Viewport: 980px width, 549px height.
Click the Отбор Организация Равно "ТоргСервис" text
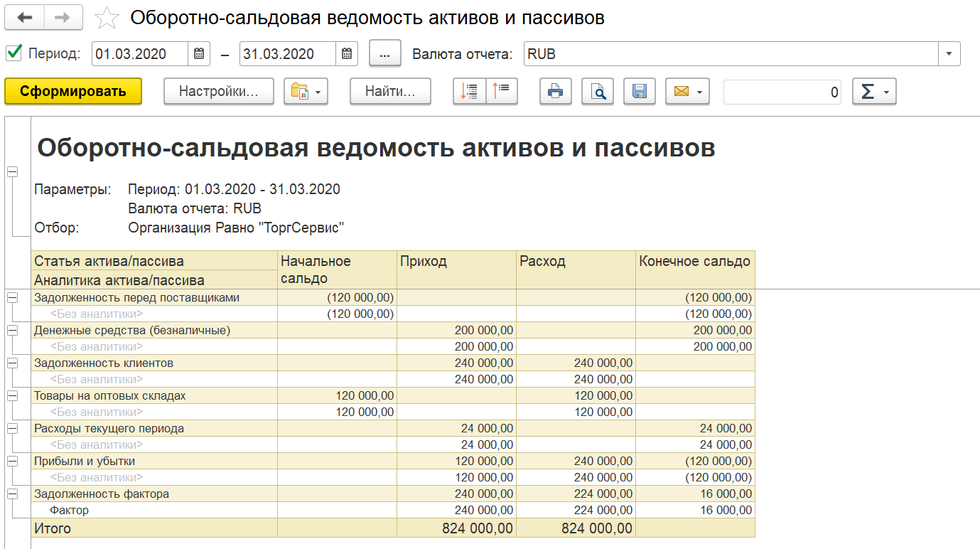click(236, 228)
